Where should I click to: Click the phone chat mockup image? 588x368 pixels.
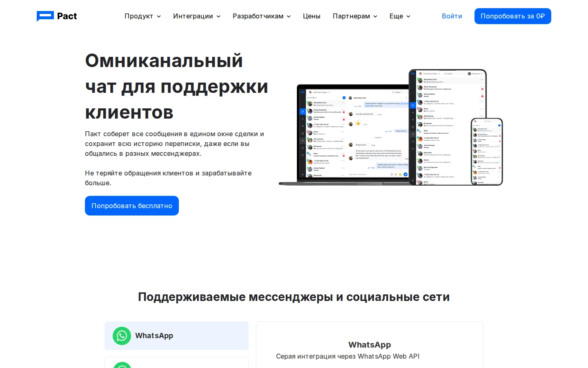click(487, 152)
